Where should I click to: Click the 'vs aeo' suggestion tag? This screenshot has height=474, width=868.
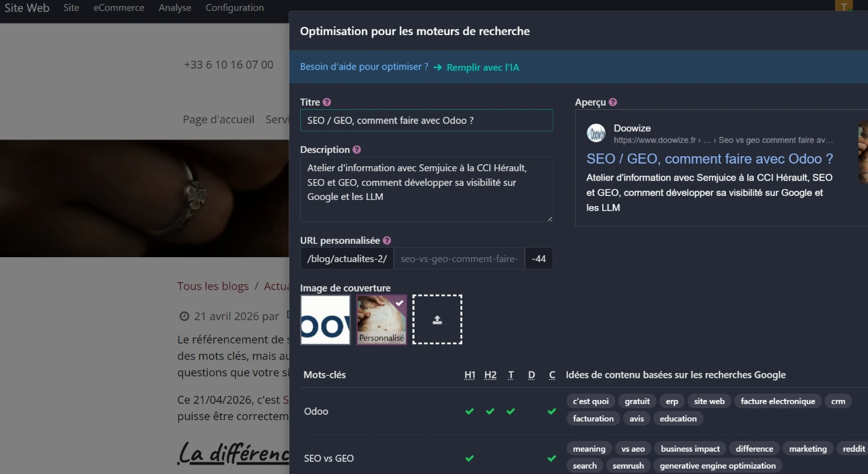[633, 449]
